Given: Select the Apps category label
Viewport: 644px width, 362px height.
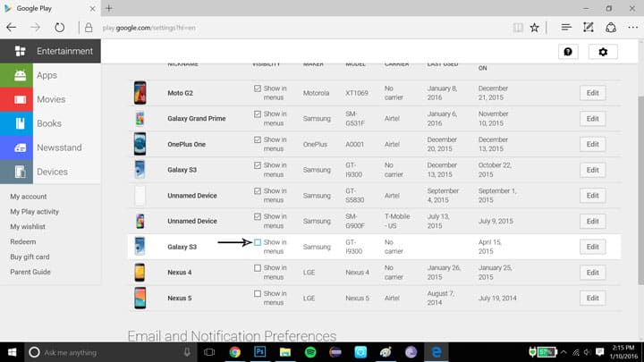Looking at the screenshot, I should point(47,75).
